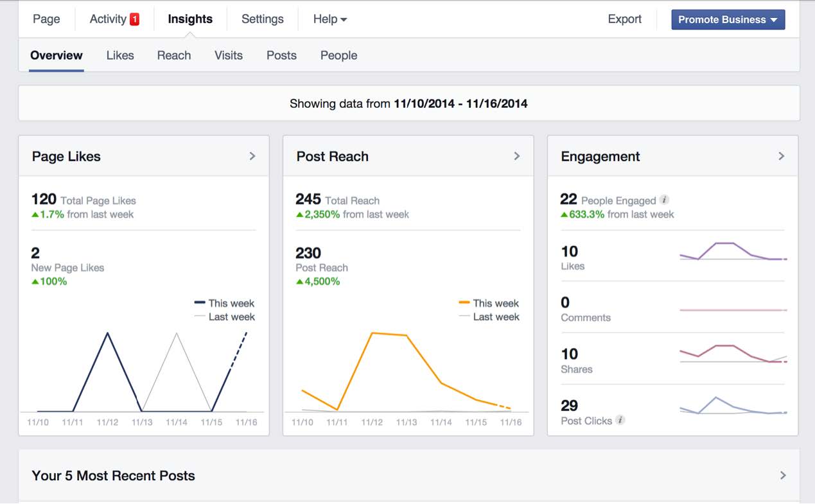Click the Export link
815x504 pixels.
click(x=625, y=19)
